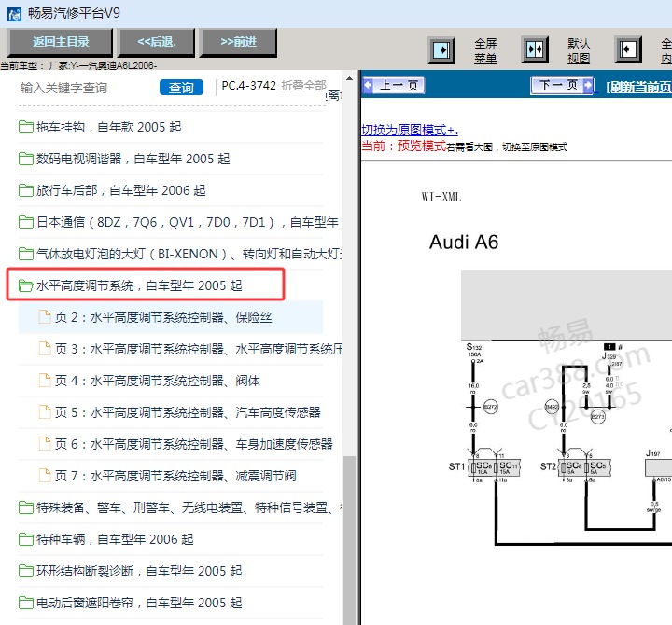Click the 全屏菜单 panel icon
Image resolution: width=672 pixels, height=625 pixels.
[441, 50]
